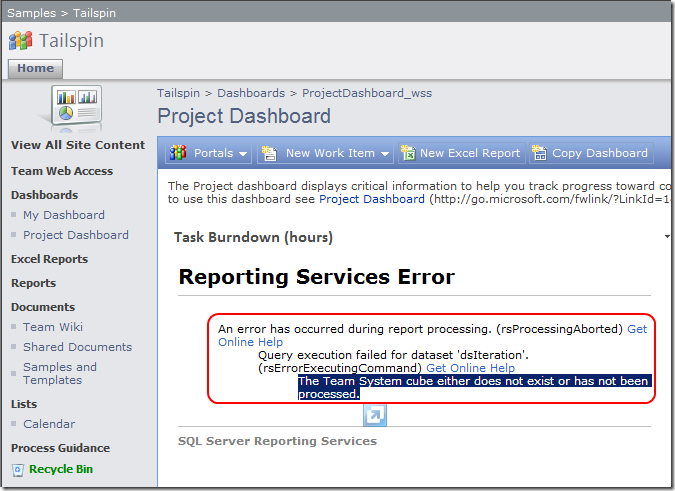Open Excel Reports in sidebar
The width and height of the screenshot is (675, 491).
49,259
